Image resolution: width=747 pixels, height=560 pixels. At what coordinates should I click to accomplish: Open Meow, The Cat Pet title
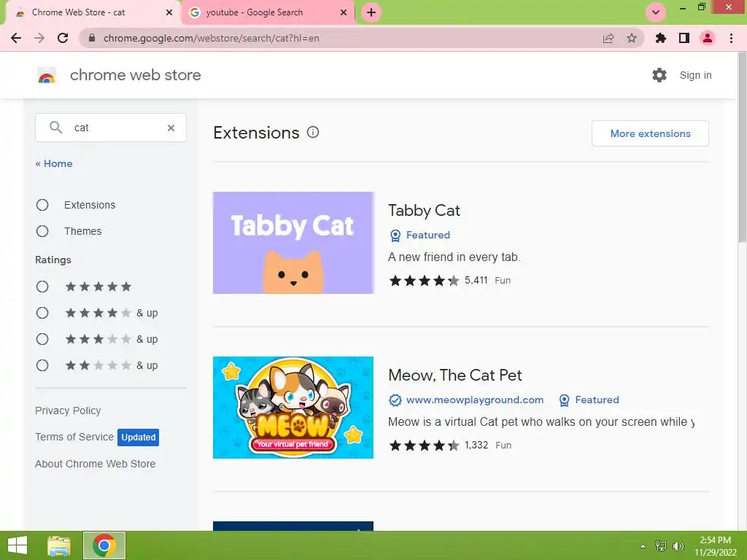(455, 376)
